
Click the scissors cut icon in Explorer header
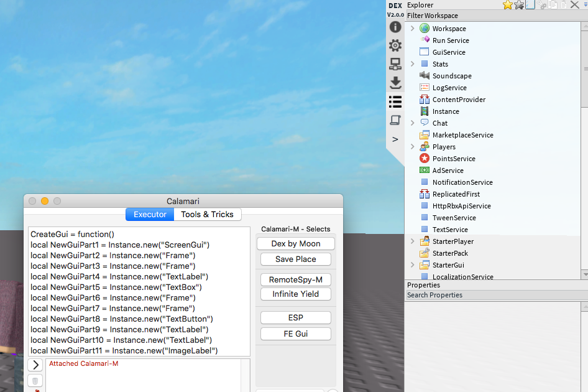(x=541, y=5)
